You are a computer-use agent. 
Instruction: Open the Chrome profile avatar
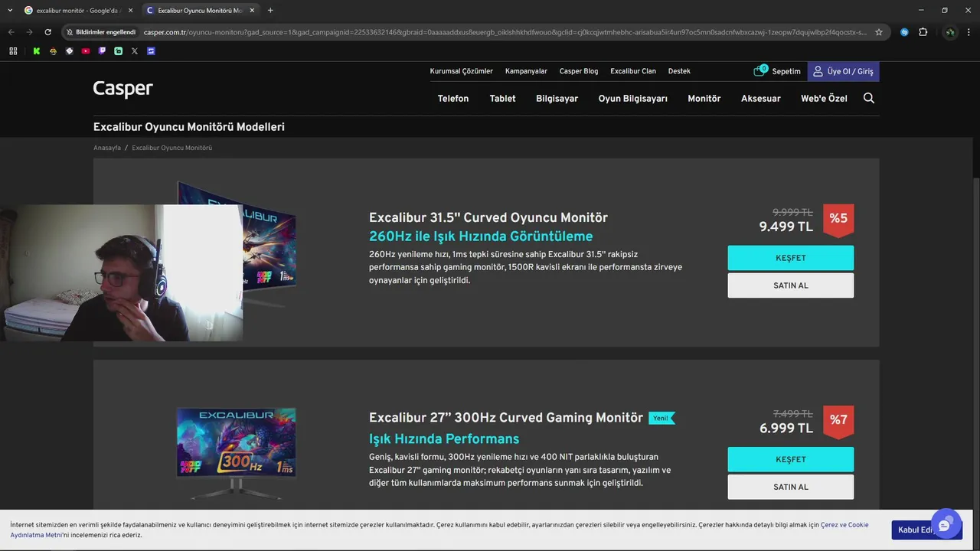[x=950, y=32]
